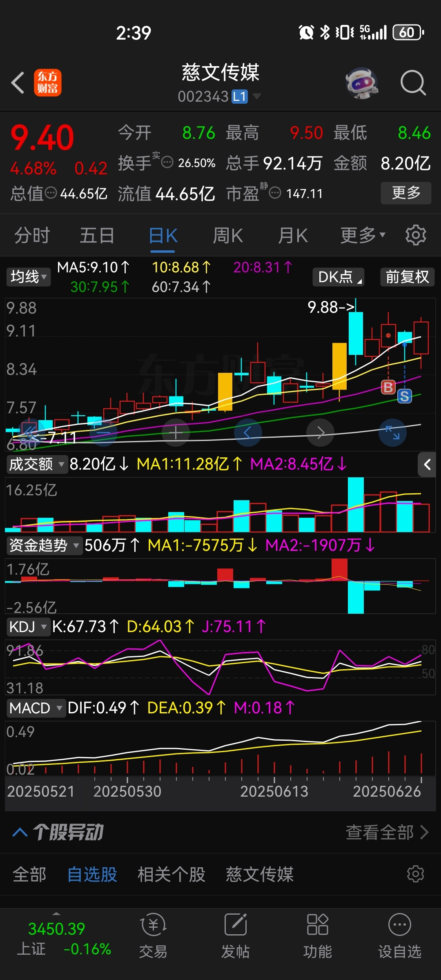Switch to 周K tab
Viewport: 441px width, 980px height.
(228, 235)
